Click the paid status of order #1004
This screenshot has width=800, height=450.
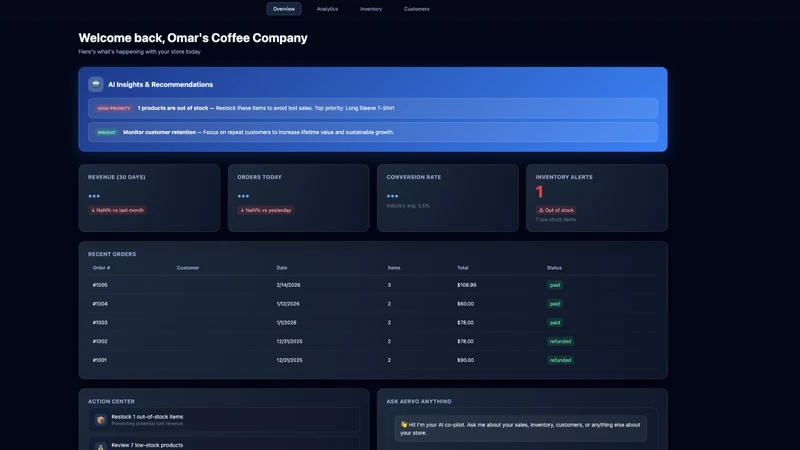pyautogui.click(x=555, y=304)
